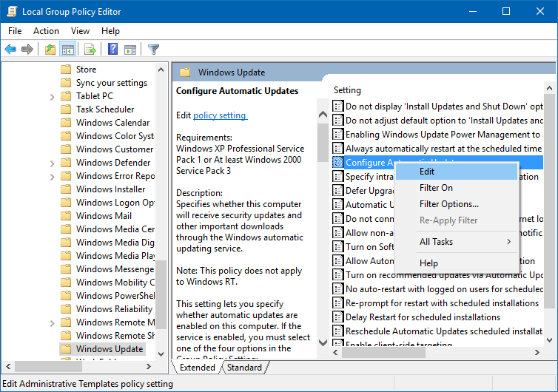
Task: Click the Windows Update header folder icon
Action: tap(185, 72)
